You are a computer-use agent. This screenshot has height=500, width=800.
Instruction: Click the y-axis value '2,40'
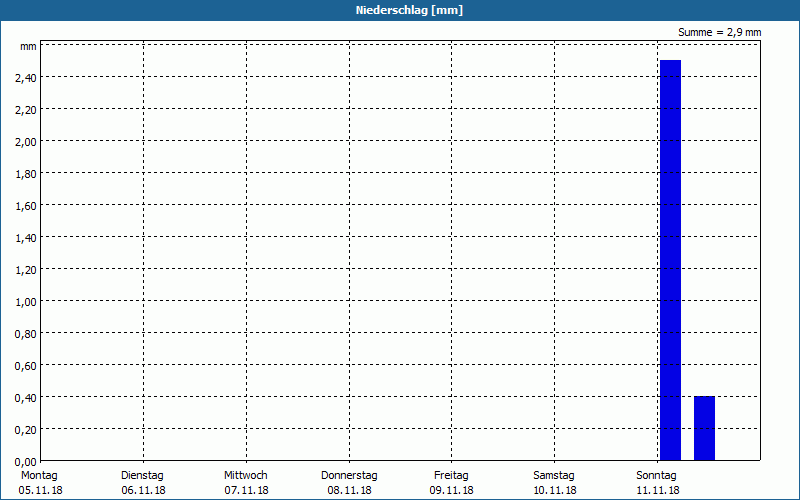26,78
